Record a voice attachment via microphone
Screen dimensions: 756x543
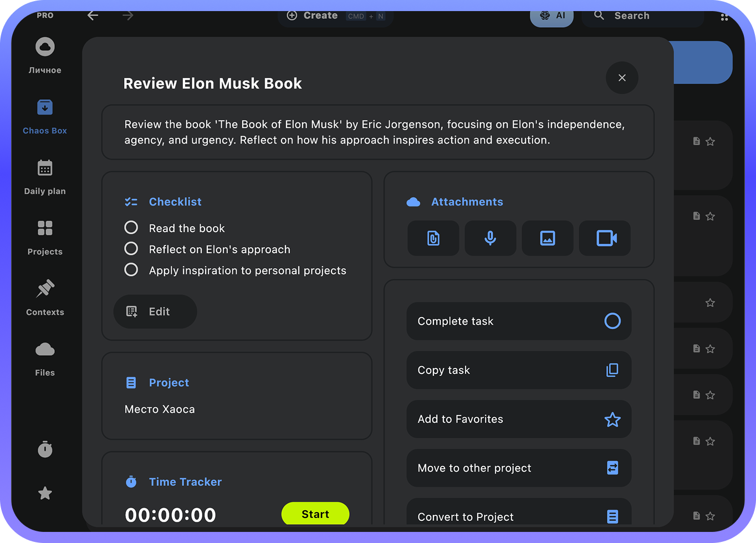point(491,238)
